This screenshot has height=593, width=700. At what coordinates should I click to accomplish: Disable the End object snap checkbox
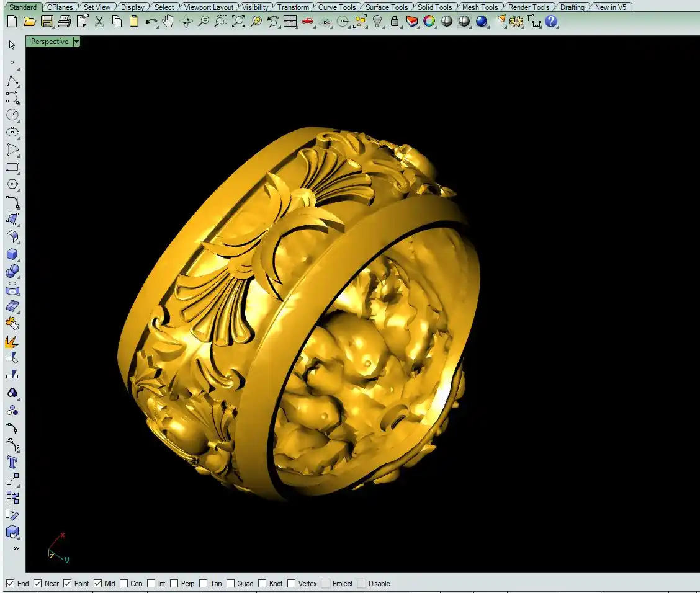tap(10, 584)
